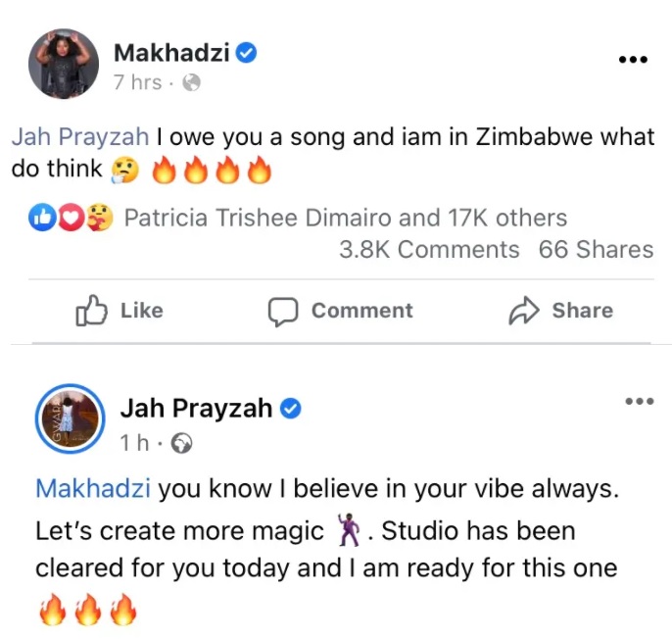The width and height of the screenshot is (672, 639).
Task: Open Jah Prayzah's profile picture
Action: click(x=71, y=418)
